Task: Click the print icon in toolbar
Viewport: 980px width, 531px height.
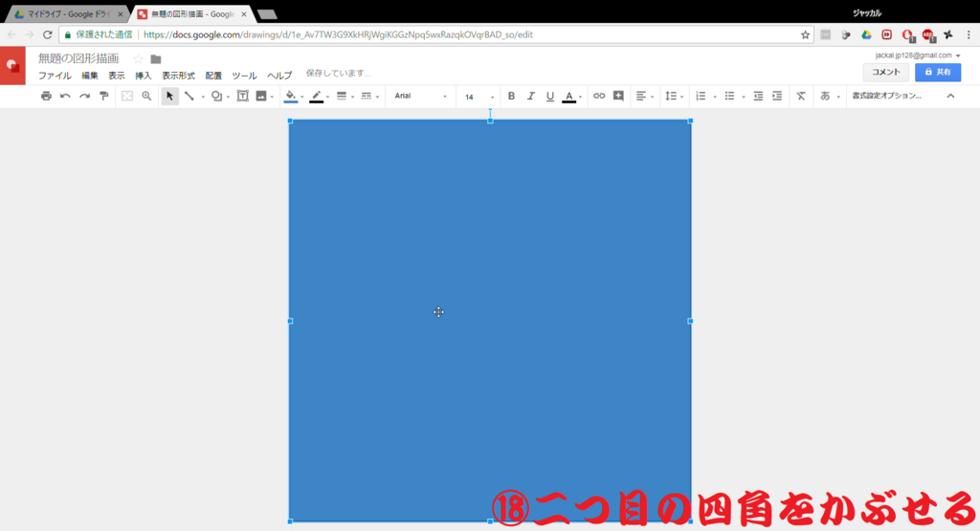Action: pos(46,97)
